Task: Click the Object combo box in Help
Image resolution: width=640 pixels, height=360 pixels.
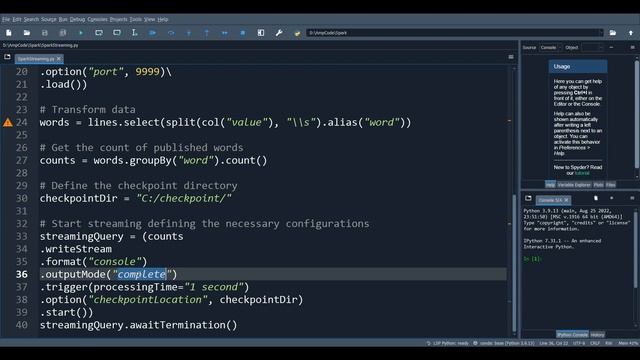Action: tap(592, 48)
